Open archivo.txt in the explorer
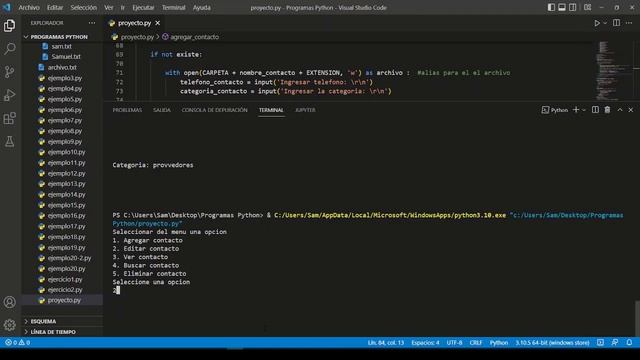The image size is (640, 360). (x=62, y=67)
